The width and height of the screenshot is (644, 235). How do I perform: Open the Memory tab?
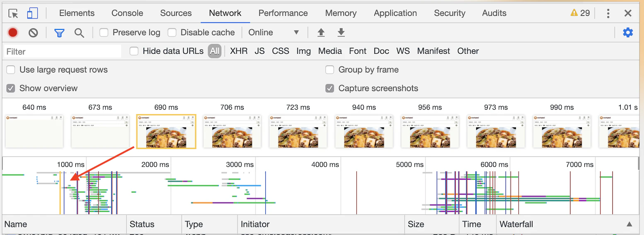[x=341, y=13]
